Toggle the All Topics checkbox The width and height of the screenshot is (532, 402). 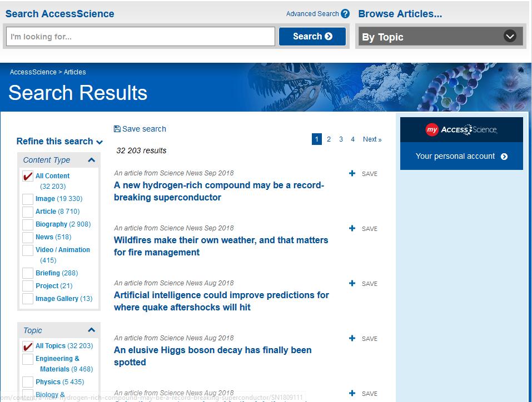click(28, 346)
